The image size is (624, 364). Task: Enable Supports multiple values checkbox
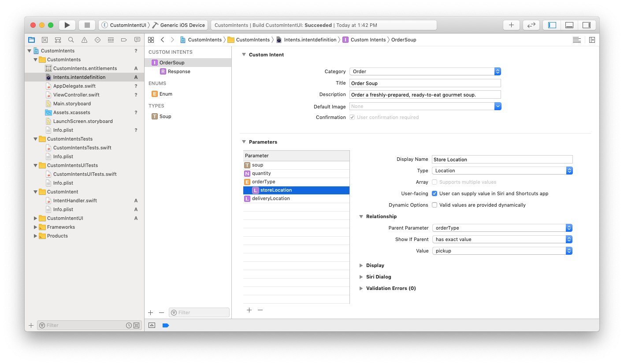[435, 182]
